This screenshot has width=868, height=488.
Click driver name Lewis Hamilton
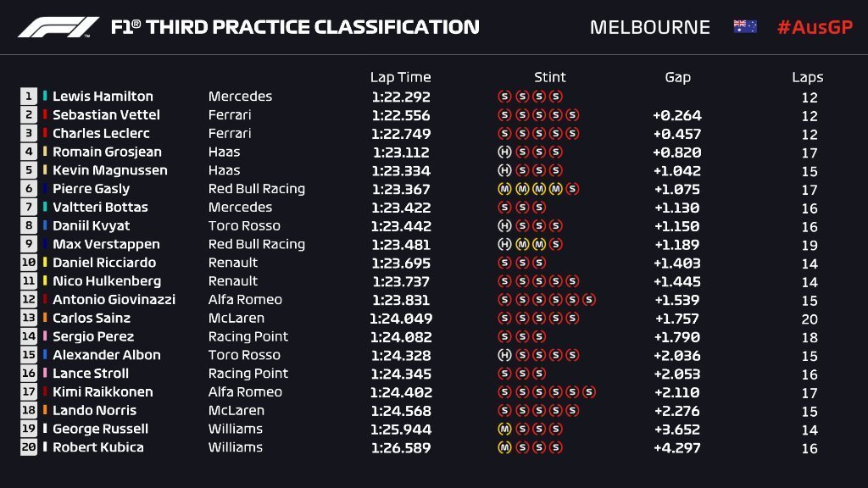pos(103,97)
